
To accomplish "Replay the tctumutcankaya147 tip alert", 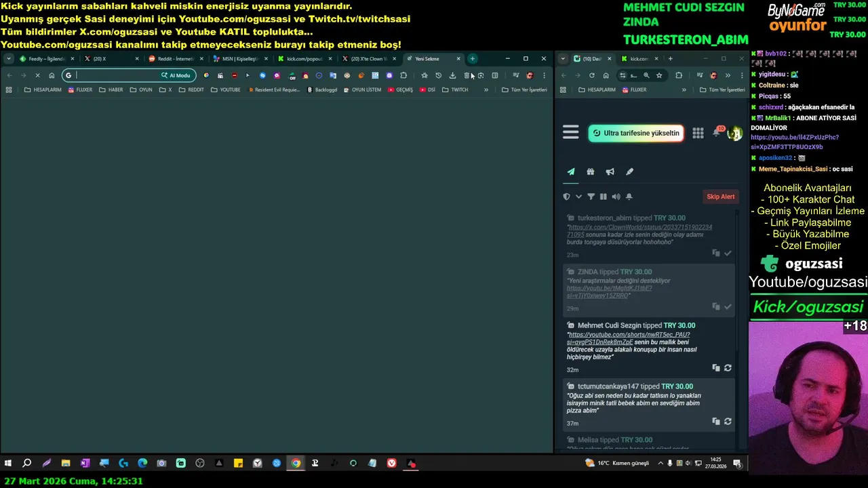I will coord(728,421).
